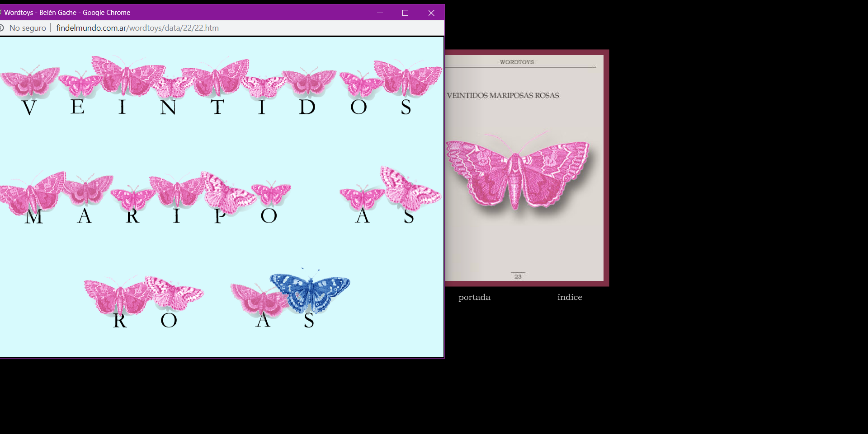Click the WORDTOYS header on the book page
Image resolution: width=868 pixels, height=434 pixels.
pos(517,62)
